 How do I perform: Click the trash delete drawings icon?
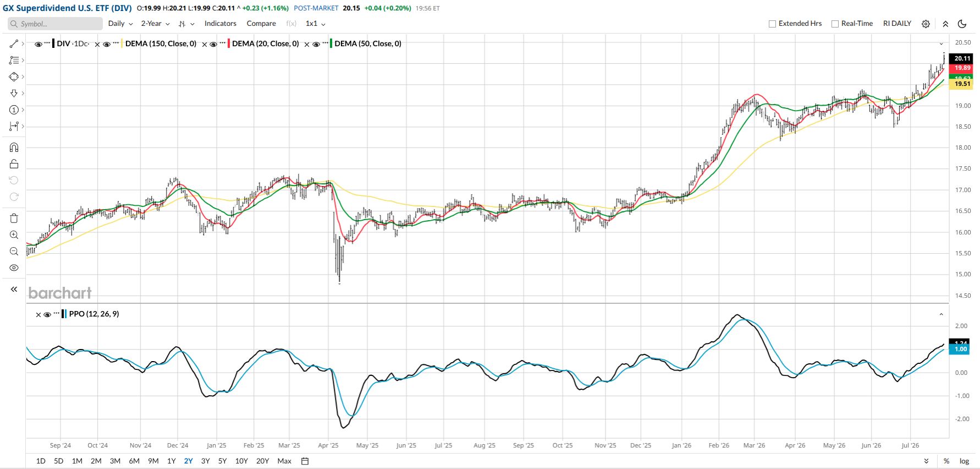(14, 218)
